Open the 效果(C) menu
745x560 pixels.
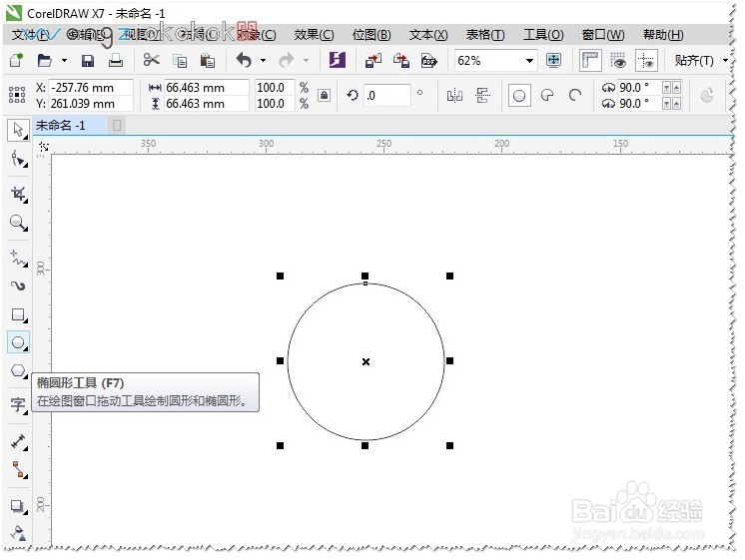(x=314, y=35)
